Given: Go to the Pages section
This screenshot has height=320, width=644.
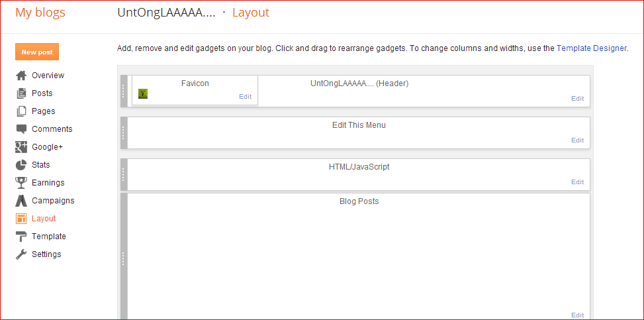Looking at the screenshot, I should click(x=44, y=111).
